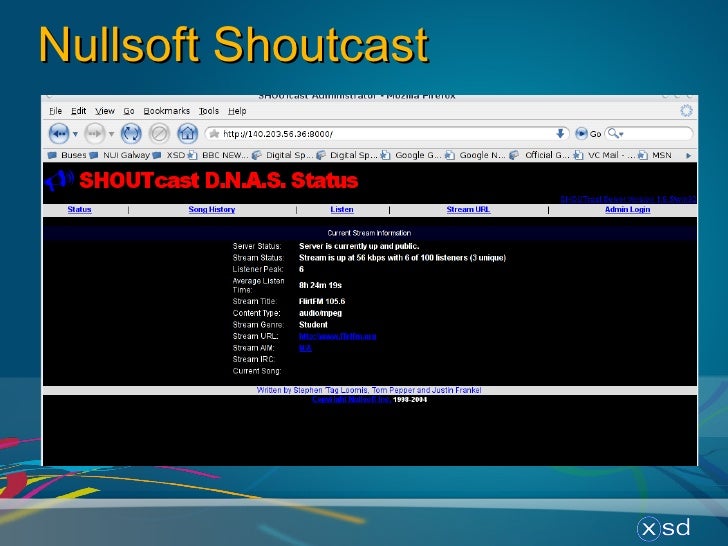Screen dimensions: 728x546
Task: Click the 'Student' stream genre value
Action: pyautogui.click(x=313, y=325)
